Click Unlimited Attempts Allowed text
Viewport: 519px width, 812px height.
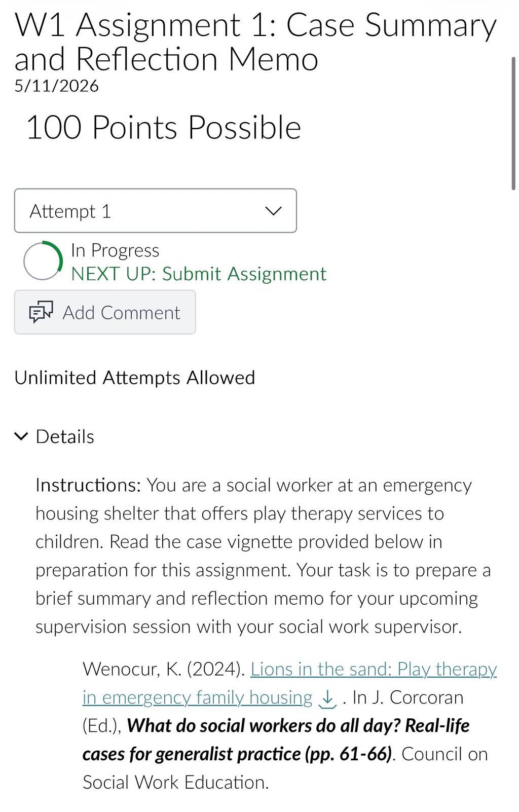coord(135,378)
